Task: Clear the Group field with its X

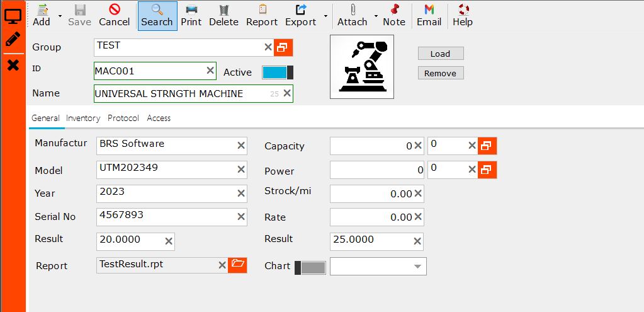Action: click(268, 47)
